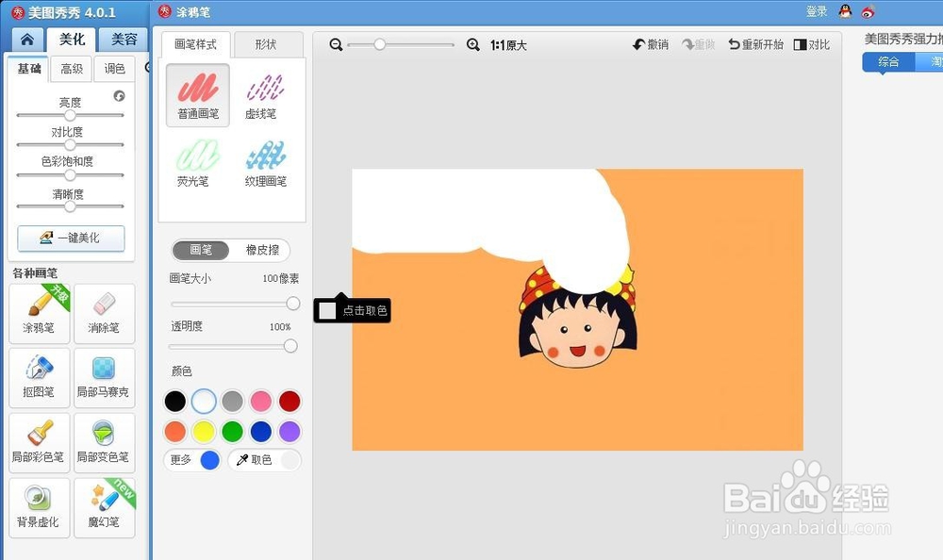The image size is (943, 560).
Task: Click the 画笔大小 brush size slider
Action: [235, 304]
